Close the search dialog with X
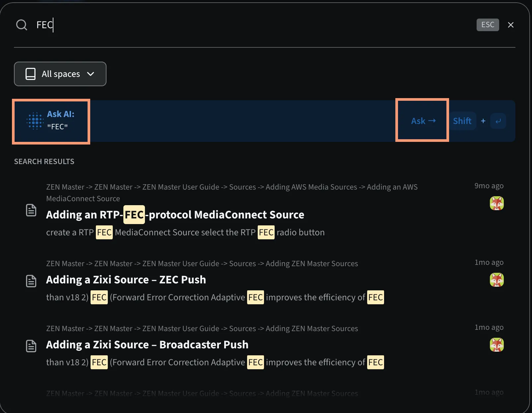This screenshot has width=532, height=413. [511, 25]
